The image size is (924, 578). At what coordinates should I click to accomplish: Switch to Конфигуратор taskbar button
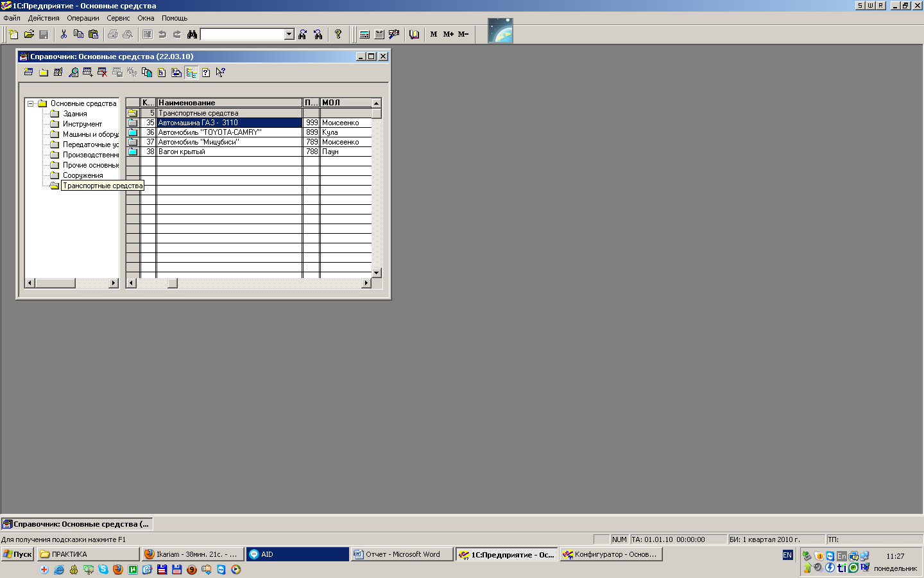(611, 554)
